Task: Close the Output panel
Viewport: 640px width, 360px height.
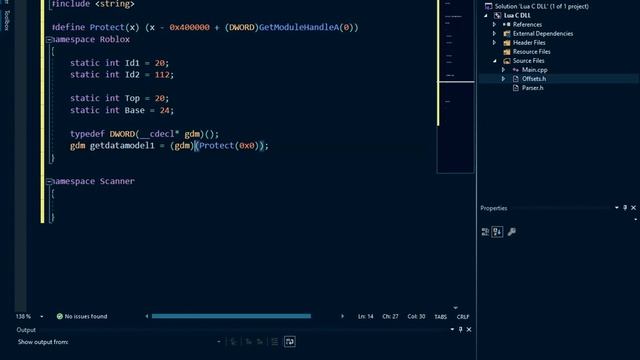Action: tap(469, 329)
